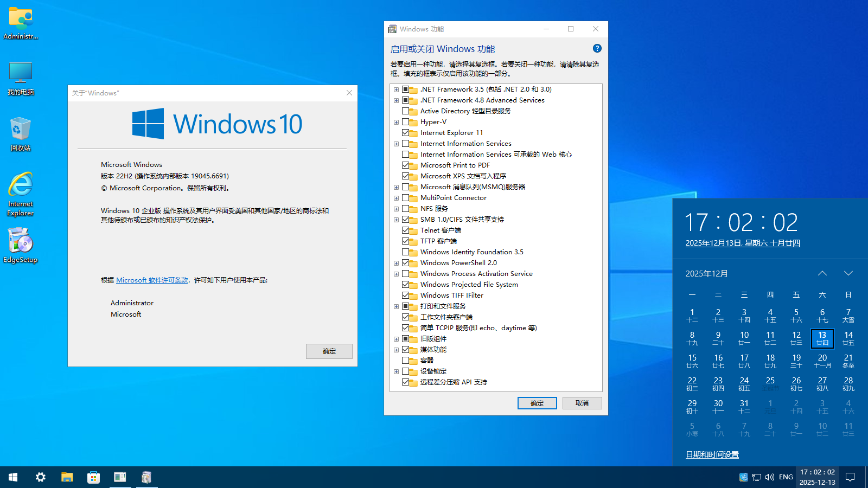Image resolution: width=868 pixels, height=488 pixels.
Task: Uncheck Microsoft Print to PDF
Action: coord(405,165)
